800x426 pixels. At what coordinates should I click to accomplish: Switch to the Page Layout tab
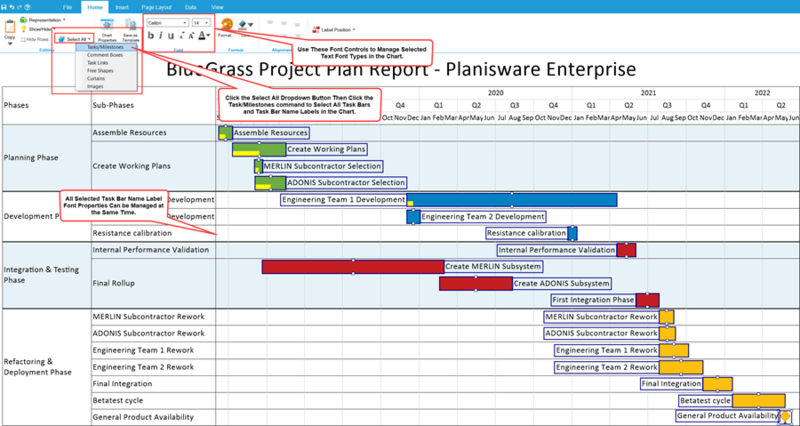[156, 7]
